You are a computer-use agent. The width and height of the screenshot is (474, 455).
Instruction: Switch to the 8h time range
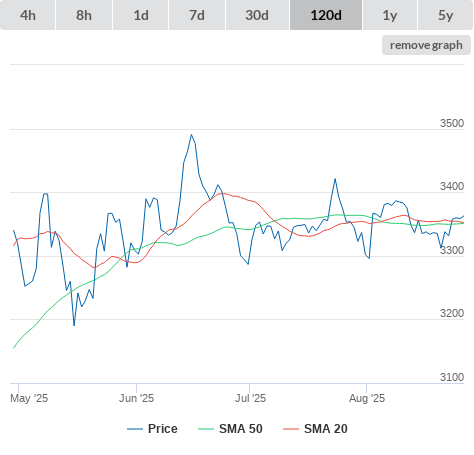[x=84, y=15]
